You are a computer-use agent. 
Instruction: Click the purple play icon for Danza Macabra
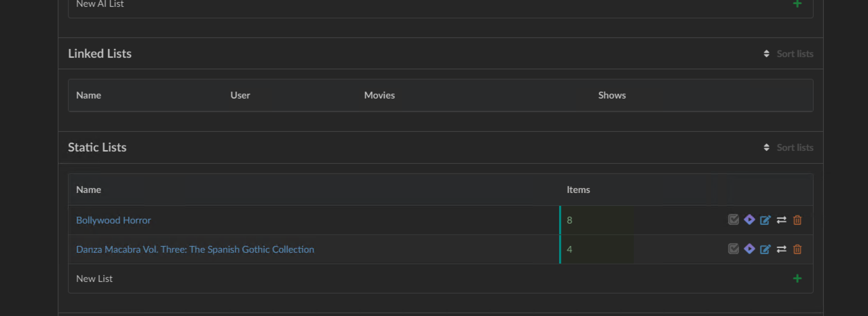pyautogui.click(x=749, y=249)
